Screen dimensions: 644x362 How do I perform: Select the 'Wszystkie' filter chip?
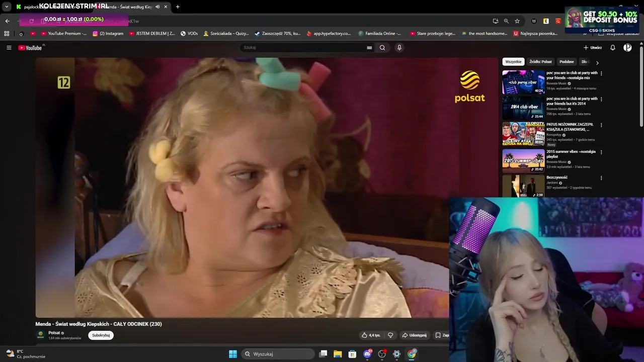513,62
